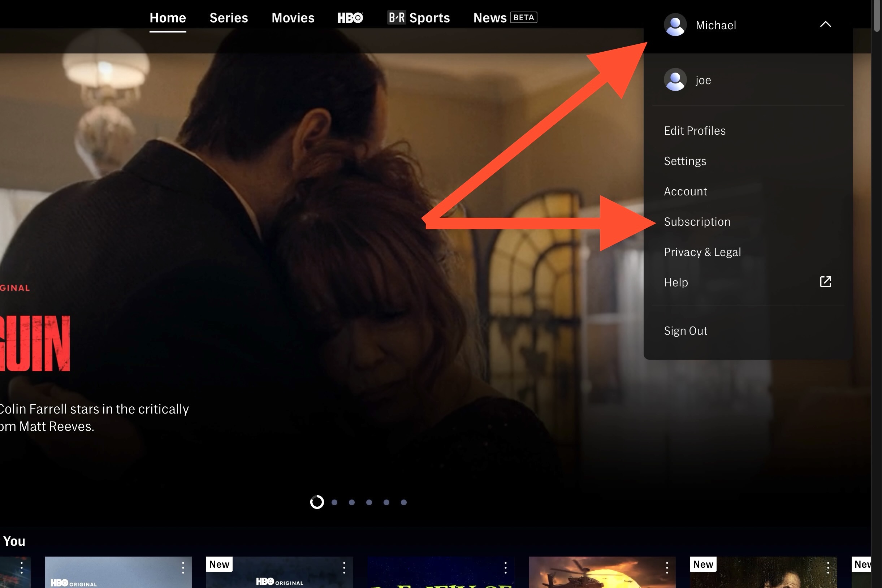Expand the Michael profile menu
The image size is (882, 588).
[747, 25]
